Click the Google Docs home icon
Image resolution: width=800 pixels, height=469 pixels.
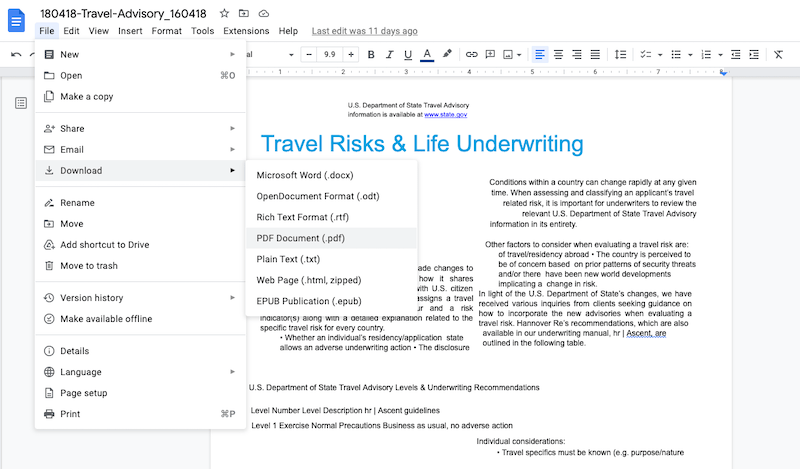(16, 20)
